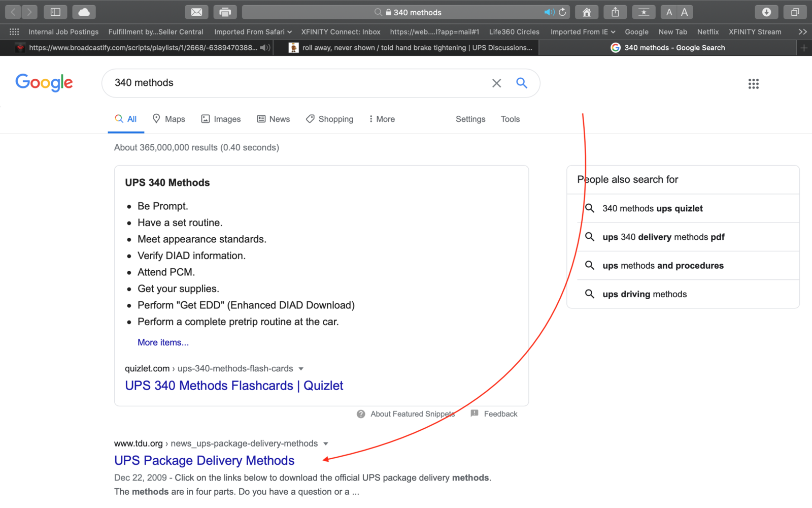Click the Mail envelope toolbar icon
Viewport: 812px width, 508px height.
pyautogui.click(x=196, y=12)
